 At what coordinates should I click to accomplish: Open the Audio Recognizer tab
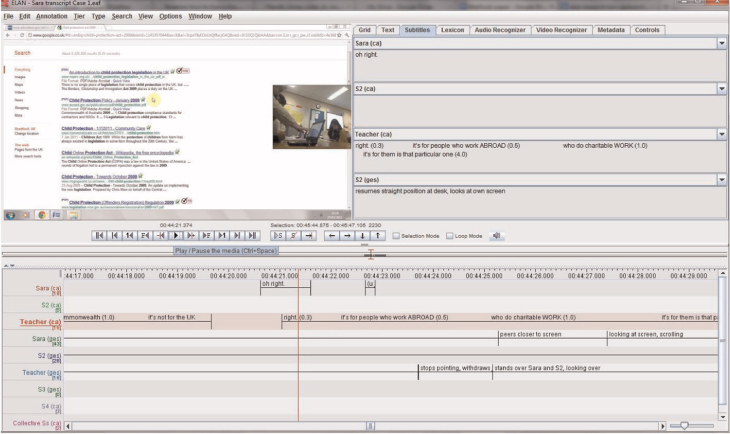pos(501,30)
